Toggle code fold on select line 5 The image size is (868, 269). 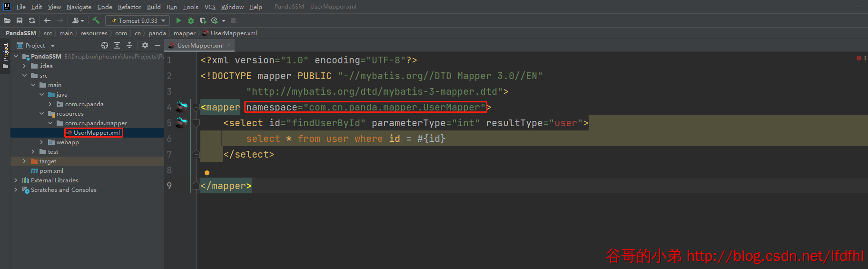(196, 123)
